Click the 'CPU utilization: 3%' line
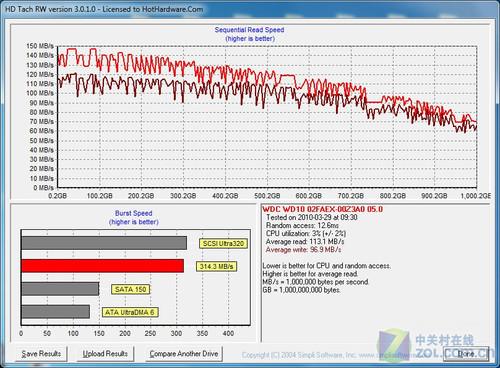 click(x=306, y=233)
